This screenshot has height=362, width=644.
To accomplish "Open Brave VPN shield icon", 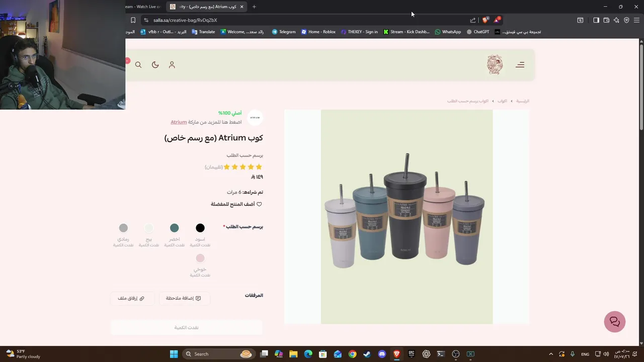I will click(x=626, y=20).
